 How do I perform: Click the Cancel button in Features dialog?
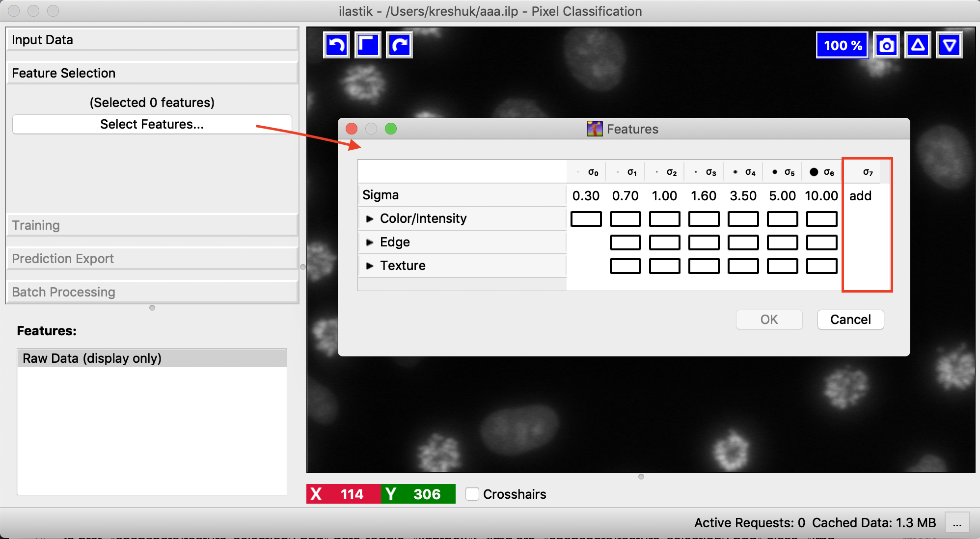(x=850, y=320)
